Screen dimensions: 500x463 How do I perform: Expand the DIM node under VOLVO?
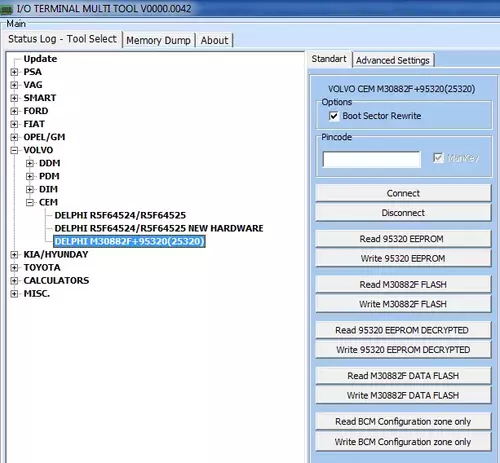30,189
